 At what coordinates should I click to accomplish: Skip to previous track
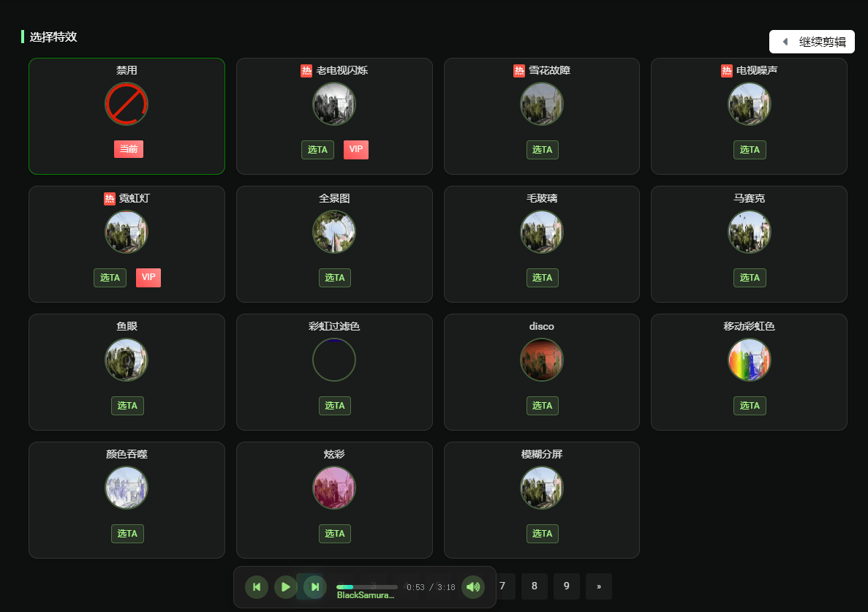[256, 586]
